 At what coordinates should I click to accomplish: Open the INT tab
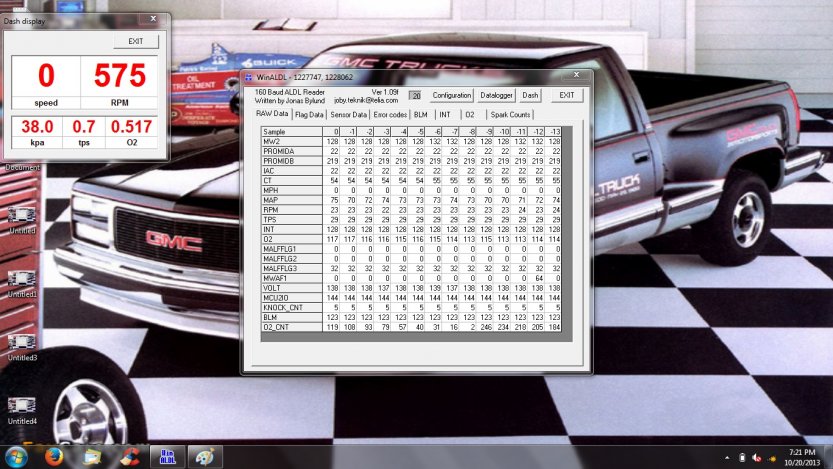click(445, 115)
